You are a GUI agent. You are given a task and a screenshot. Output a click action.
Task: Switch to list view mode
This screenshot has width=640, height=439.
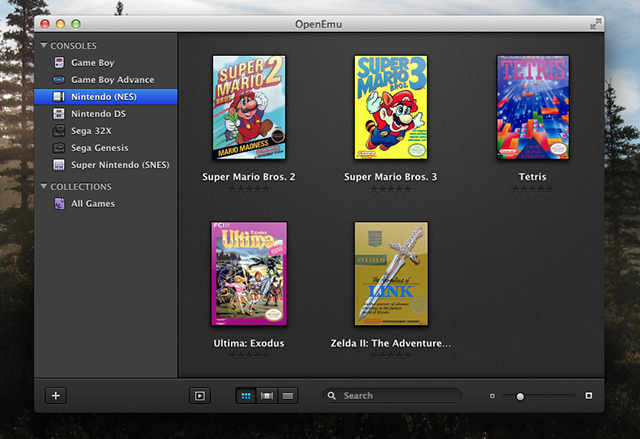coord(288,396)
